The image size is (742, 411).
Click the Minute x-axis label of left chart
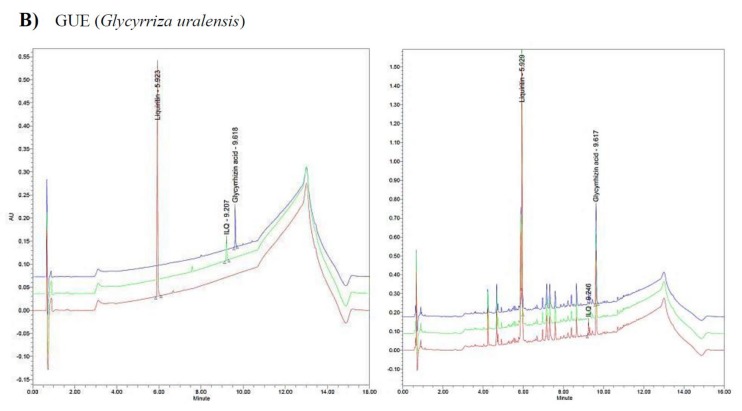201,398
